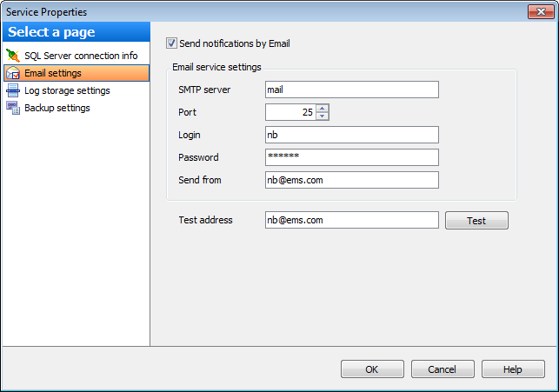Click the SQL Server connection info icon
559x392 pixels.
pyautogui.click(x=13, y=56)
